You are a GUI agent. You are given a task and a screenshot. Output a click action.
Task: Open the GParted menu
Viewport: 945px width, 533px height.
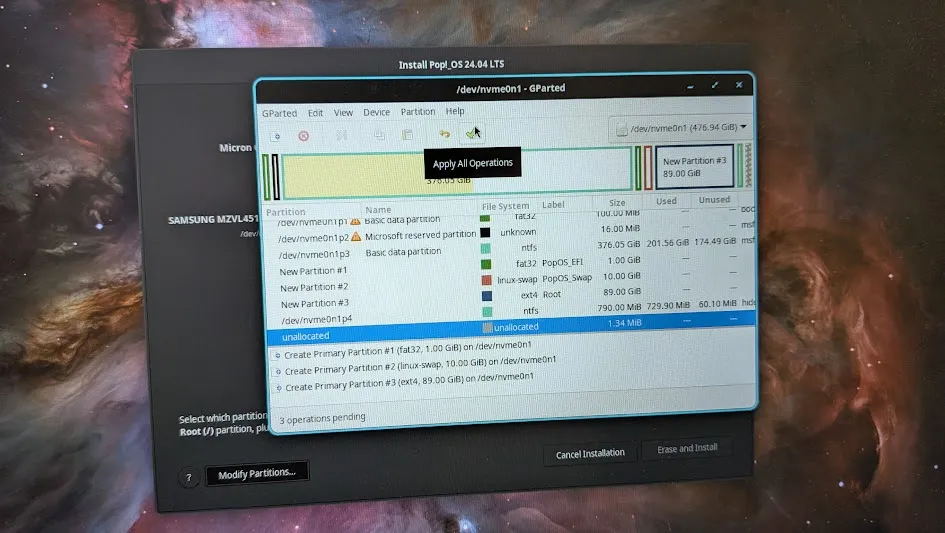tap(279, 113)
